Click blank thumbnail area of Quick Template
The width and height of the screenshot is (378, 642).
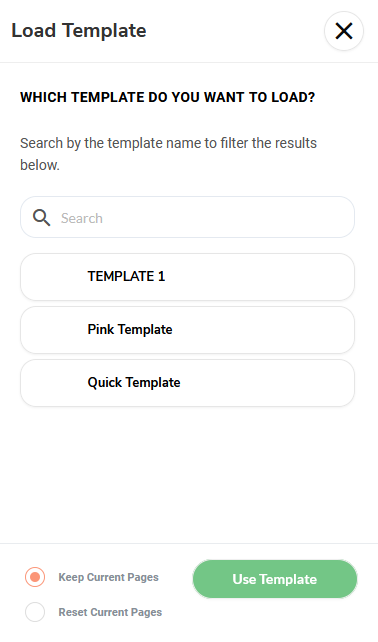(x=53, y=383)
